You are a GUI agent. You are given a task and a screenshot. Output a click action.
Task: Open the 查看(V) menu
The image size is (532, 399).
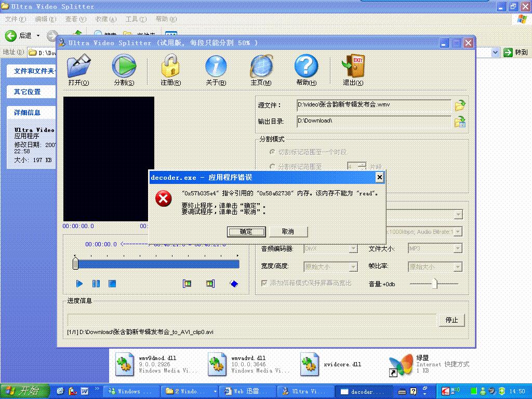tap(76, 19)
